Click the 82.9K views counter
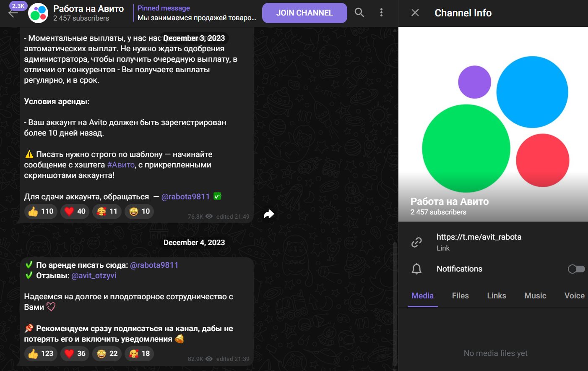The width and height of the screenshot is (588, 371). [x=200, y=359]
